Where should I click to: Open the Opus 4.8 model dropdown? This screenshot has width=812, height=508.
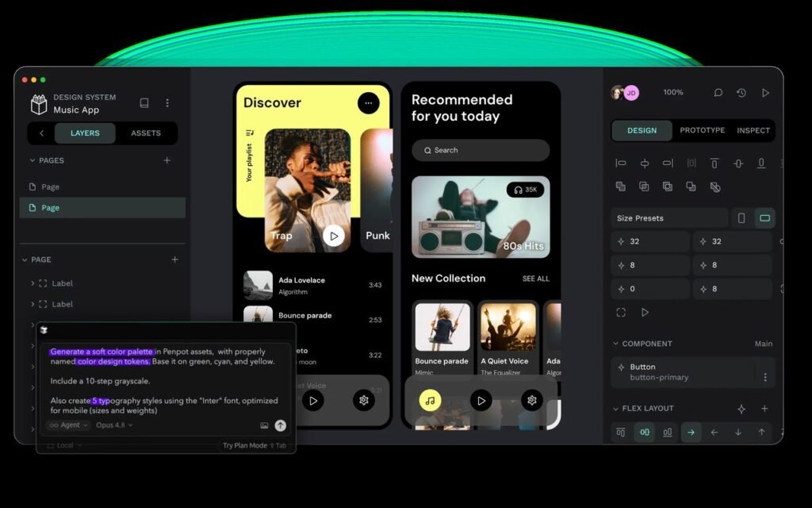click(x=114, y=425)
